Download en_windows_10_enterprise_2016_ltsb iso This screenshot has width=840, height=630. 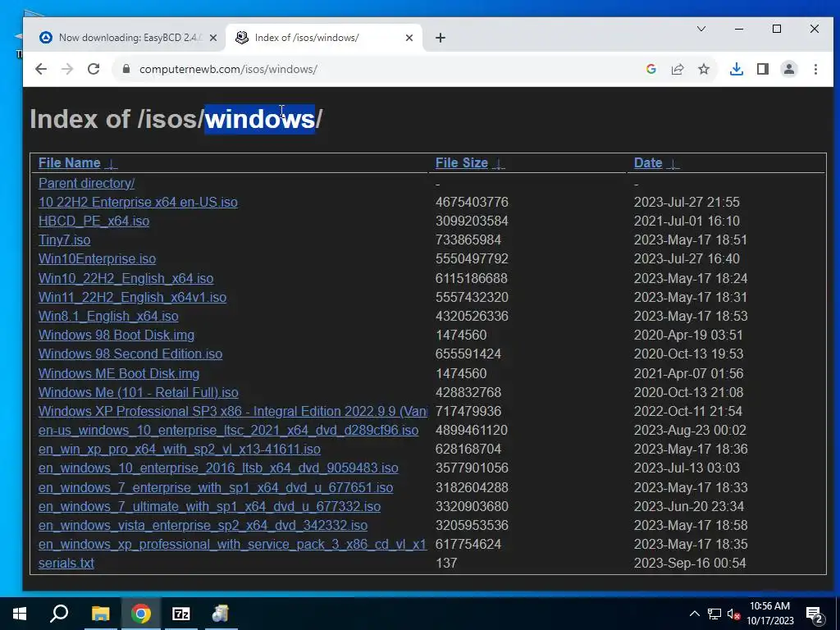(218, 468)
